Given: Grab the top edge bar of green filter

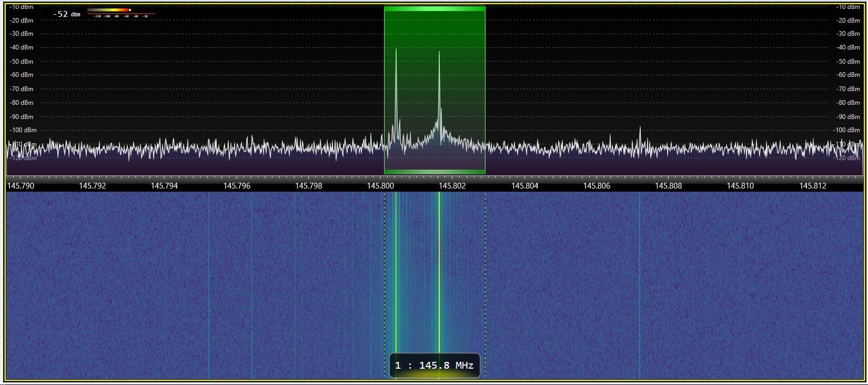Looking at the screenshot, I should coord(435,8).
